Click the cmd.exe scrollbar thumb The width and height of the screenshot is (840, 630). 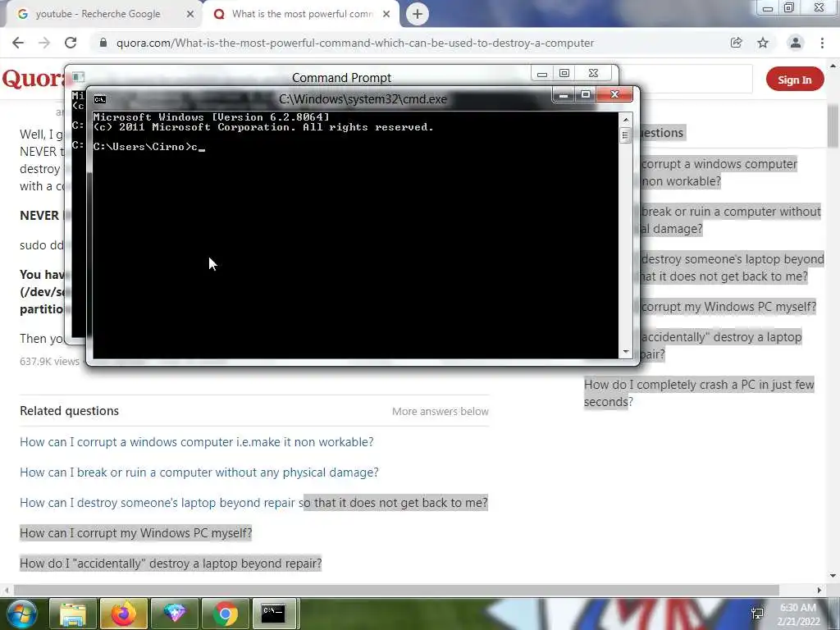(x=626, y=135)
